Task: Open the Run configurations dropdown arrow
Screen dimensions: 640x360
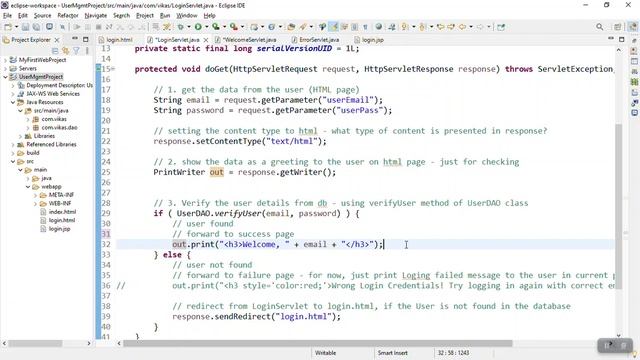Action: tap(206, 27)
